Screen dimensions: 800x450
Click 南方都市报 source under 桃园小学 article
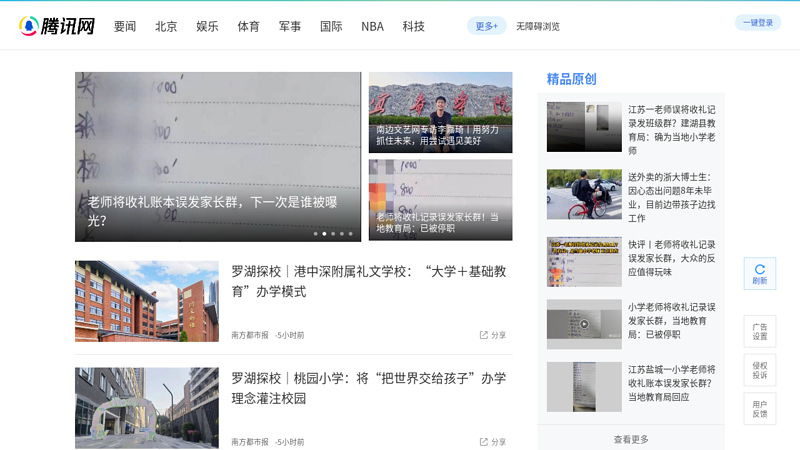tap(250, 442)
